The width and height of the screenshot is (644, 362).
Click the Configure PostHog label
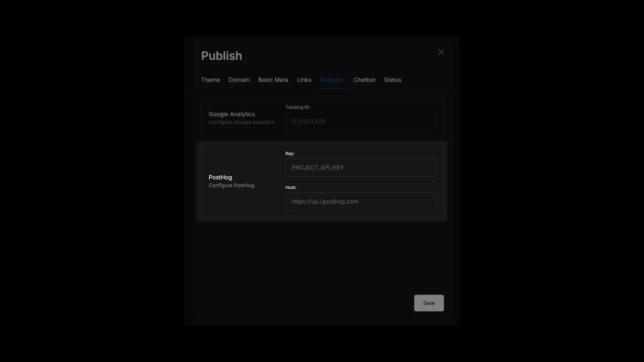point(231,185)
